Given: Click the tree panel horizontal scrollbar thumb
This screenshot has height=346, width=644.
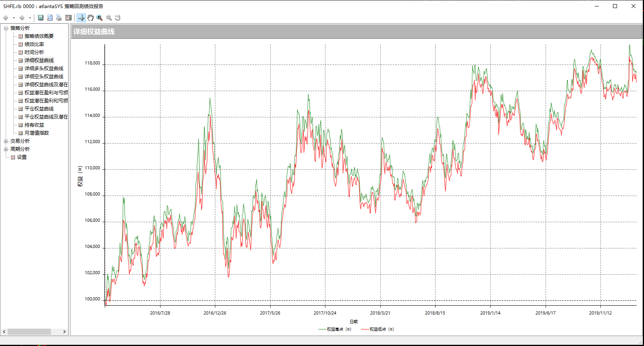Looking at the screenshot, I should [x=29, y=332].
